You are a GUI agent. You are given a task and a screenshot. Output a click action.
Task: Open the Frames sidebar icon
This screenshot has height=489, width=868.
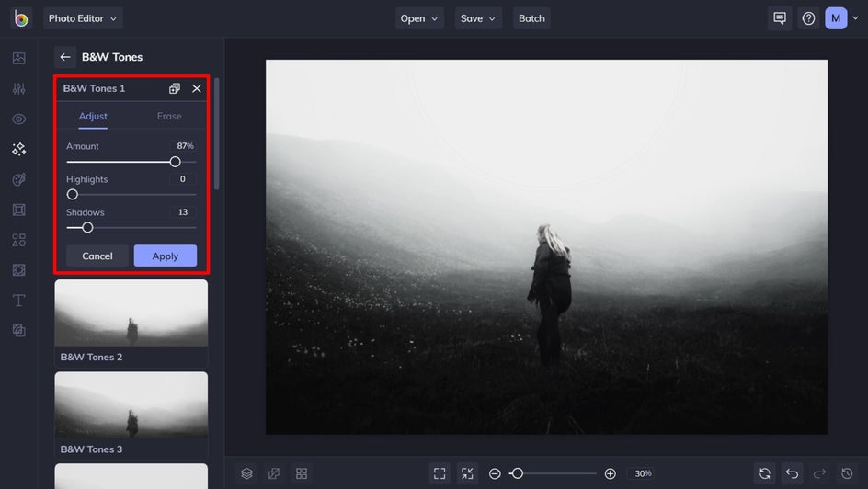[18, 210]
